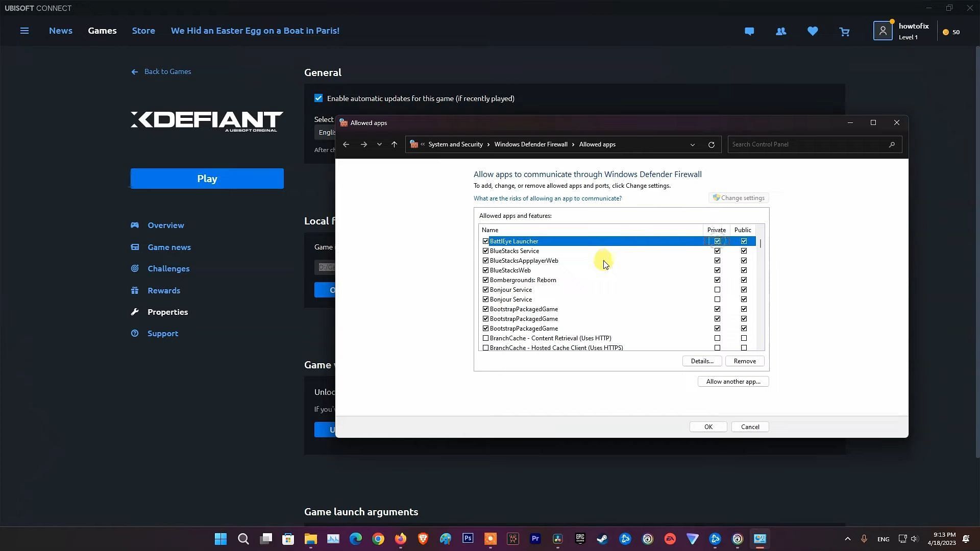Click the Search Control Panel magnifier icon

(x=892, y=144)
